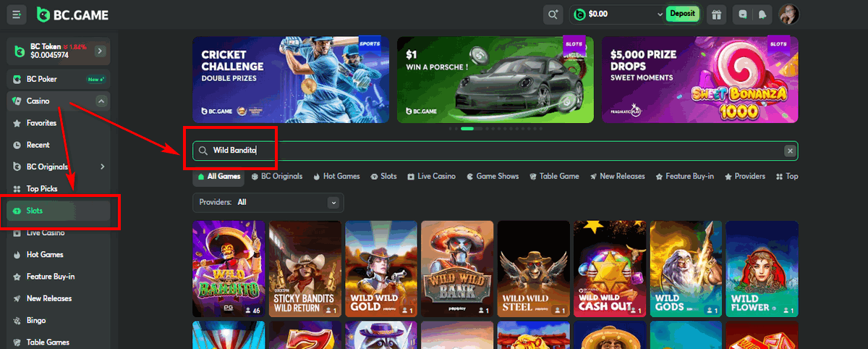Open the sparkle search icon in header
The height and width of the screenshot is (349, 868).
(553, 14)
